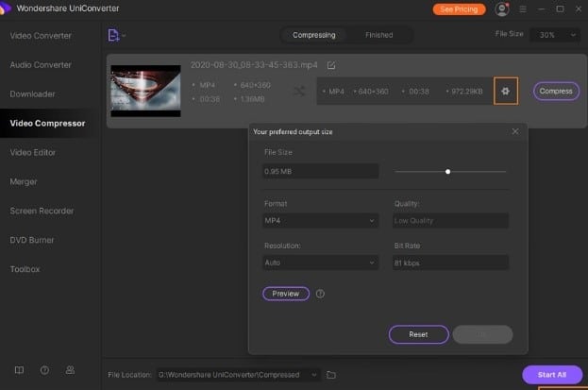Expand the Format MP4 dropdown
Screen dimensions: 588x390
pyautogui.click(x=320, y=220)
